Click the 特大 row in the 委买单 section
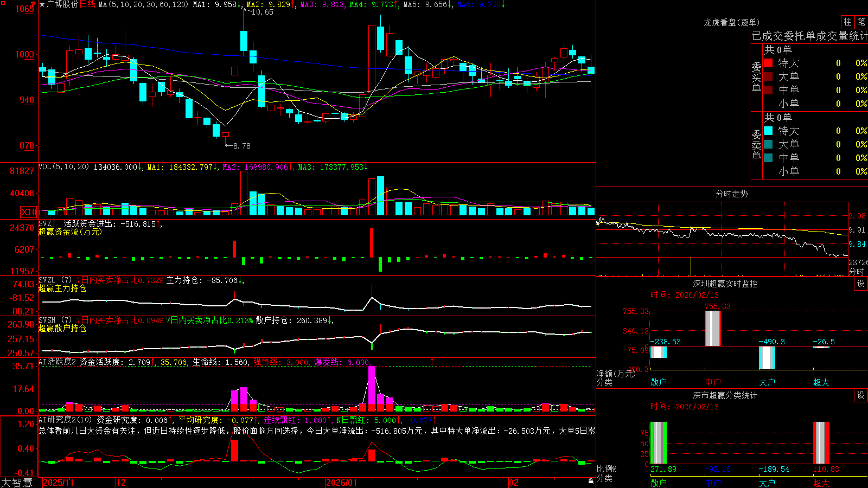 tap(815, 63)
